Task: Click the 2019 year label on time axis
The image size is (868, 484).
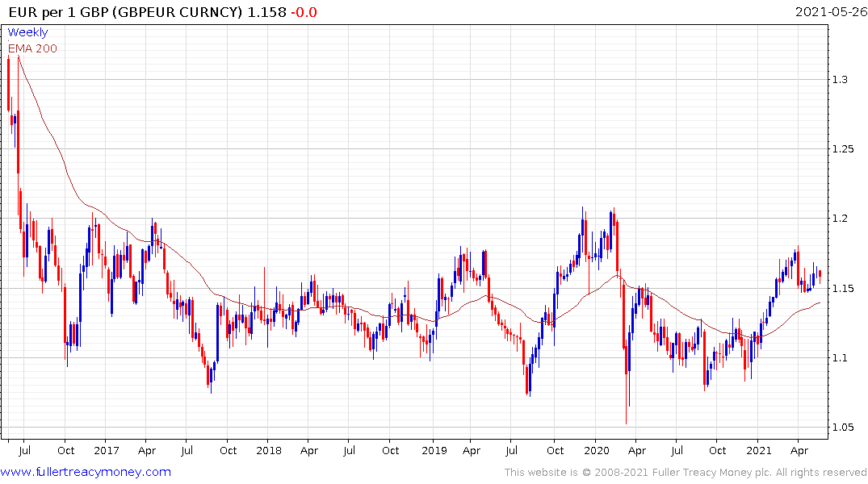Action: tap(434, 450)
